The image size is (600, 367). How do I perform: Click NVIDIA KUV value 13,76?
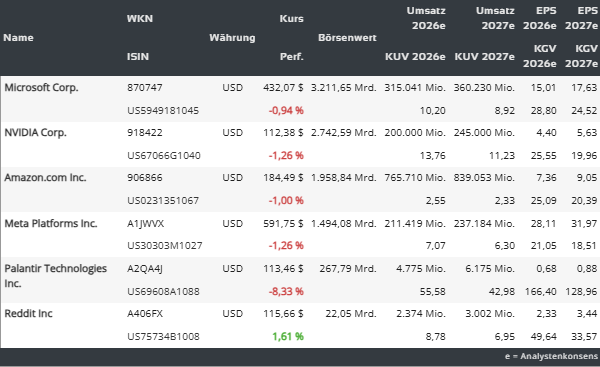coord(432,155)
